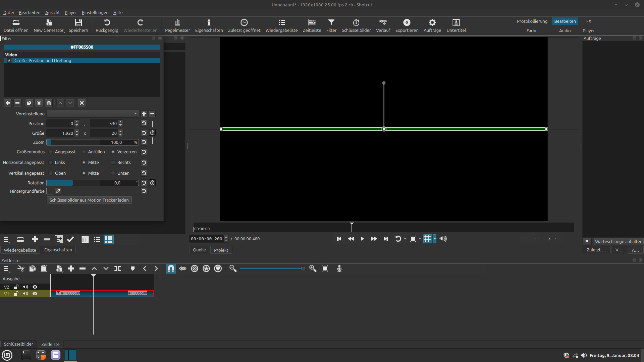Toggle the timeline snapping magnet icon
644x362 pixels.
click(x=171, y=268)
